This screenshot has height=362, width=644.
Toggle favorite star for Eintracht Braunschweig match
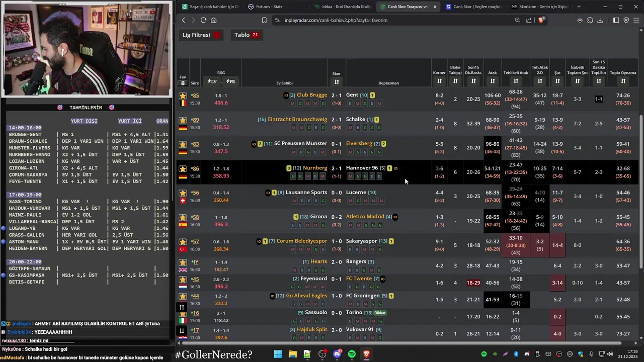(183, 120)
